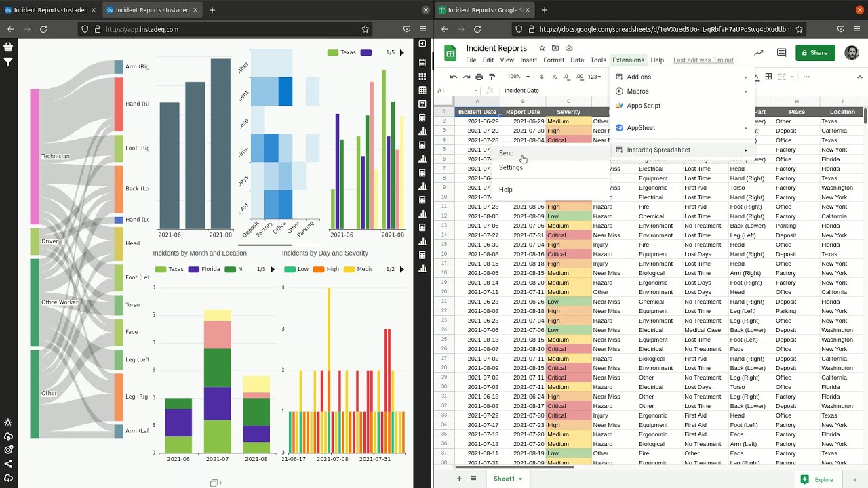Click the Print icon in Sheets toolbar
The image size is (868, 488).
479,77
